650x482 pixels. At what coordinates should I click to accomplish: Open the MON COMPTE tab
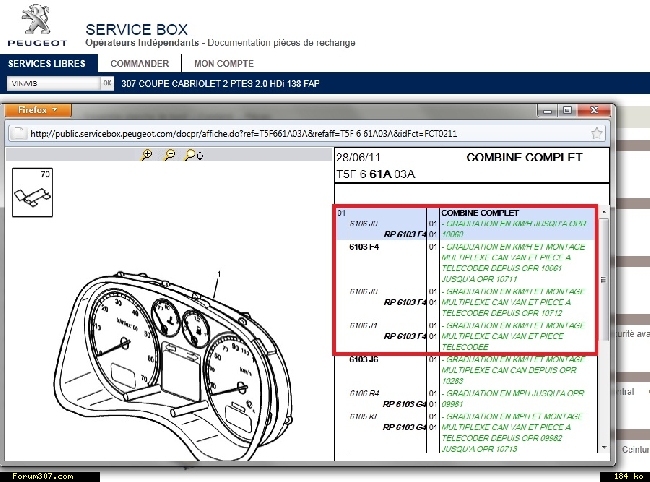point(224,63)
